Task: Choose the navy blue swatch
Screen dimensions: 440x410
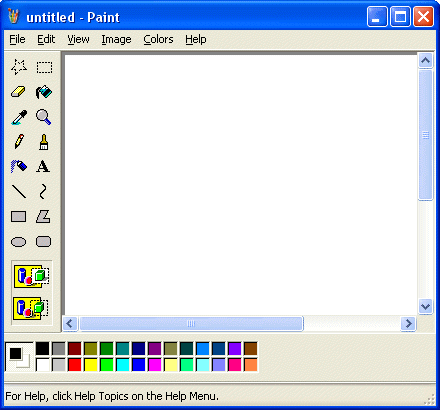Action: pos(139,349)
